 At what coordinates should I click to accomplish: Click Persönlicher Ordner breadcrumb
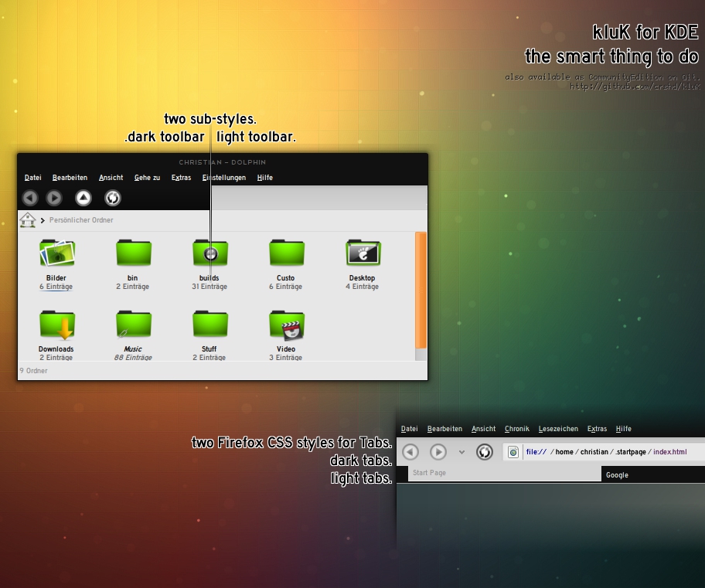pyautogui.click(x=81, y=220)
